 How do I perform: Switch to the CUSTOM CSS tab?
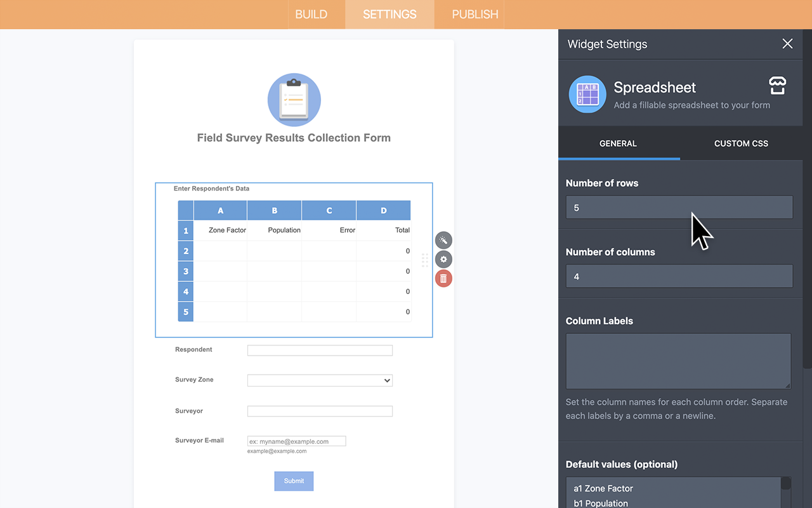tap(740, 144)
